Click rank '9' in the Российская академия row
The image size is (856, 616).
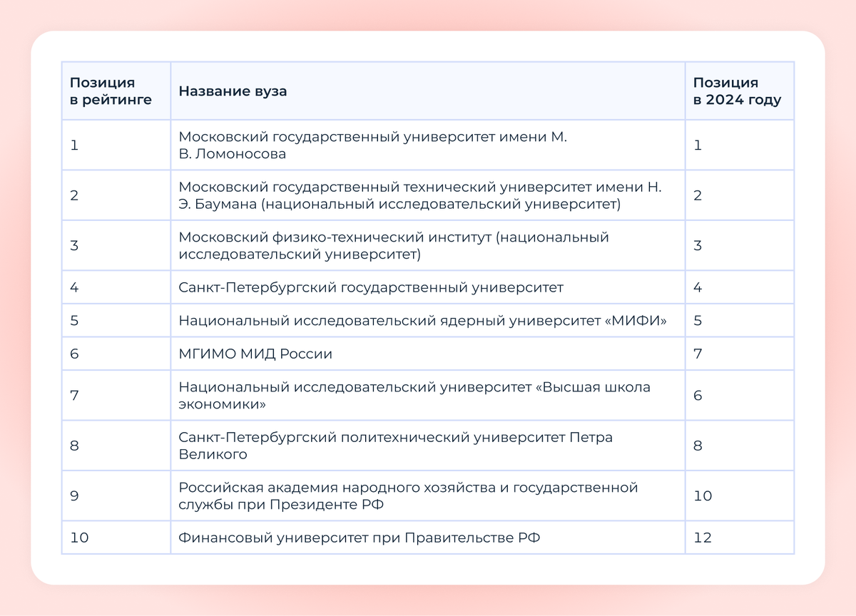point(74,496)
